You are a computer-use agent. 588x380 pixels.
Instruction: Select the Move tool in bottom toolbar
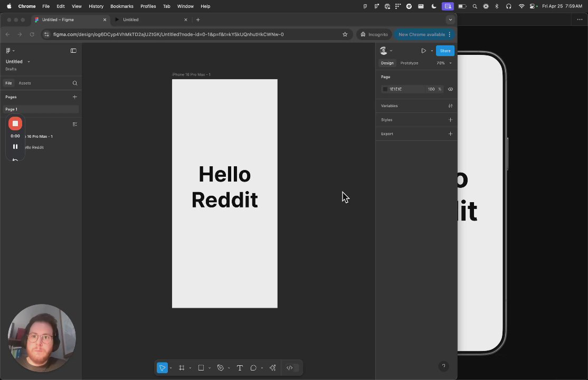pyautogui.click(x=162, y=368)
